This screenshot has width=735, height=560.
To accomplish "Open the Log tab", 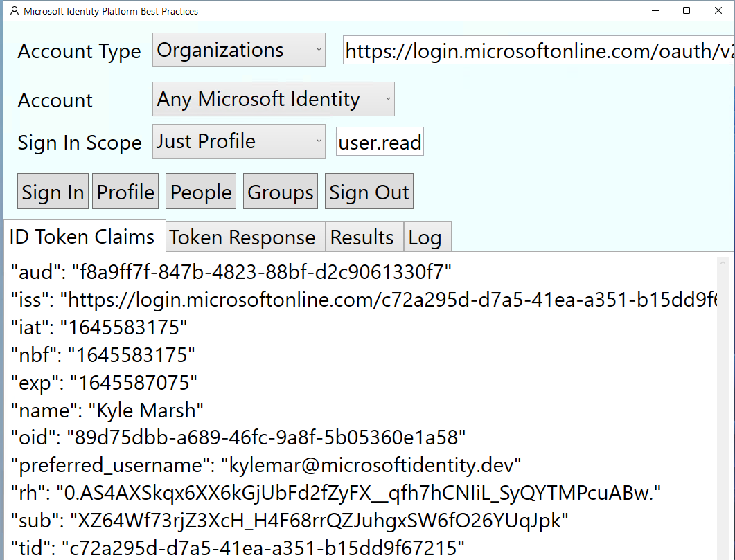I will 427,237.
